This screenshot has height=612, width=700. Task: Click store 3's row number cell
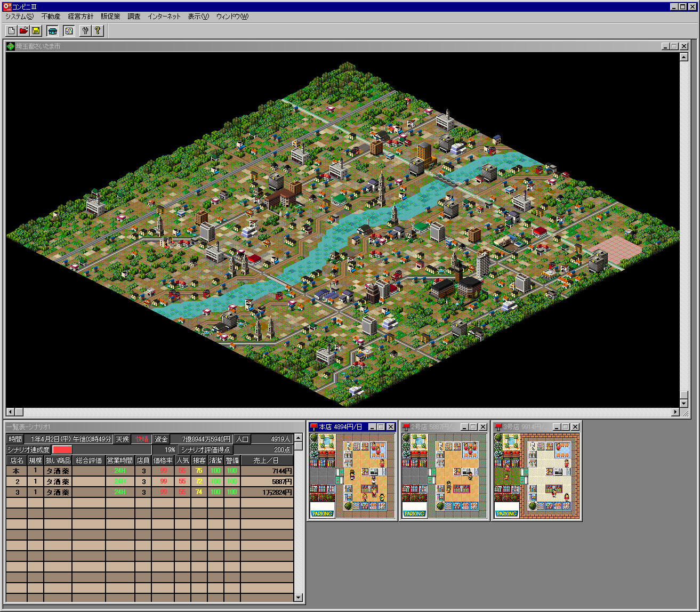(x=17, y=492)
